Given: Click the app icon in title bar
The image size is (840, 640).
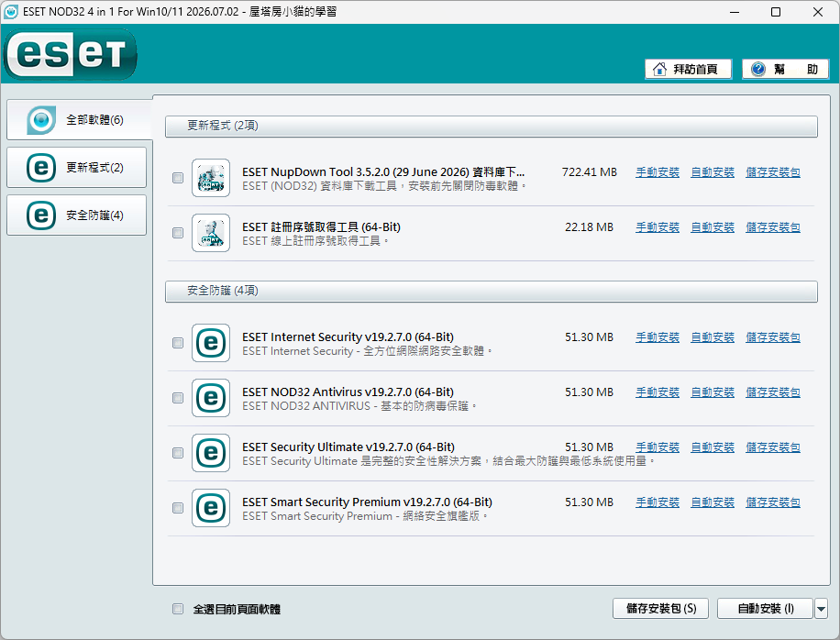Looking at the screenshot, I should click(x=11, y=12).
